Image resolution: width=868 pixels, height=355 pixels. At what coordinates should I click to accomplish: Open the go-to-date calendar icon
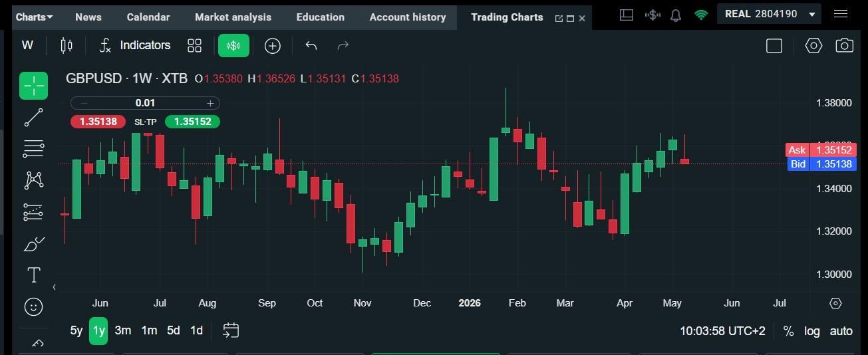[231, 330]
